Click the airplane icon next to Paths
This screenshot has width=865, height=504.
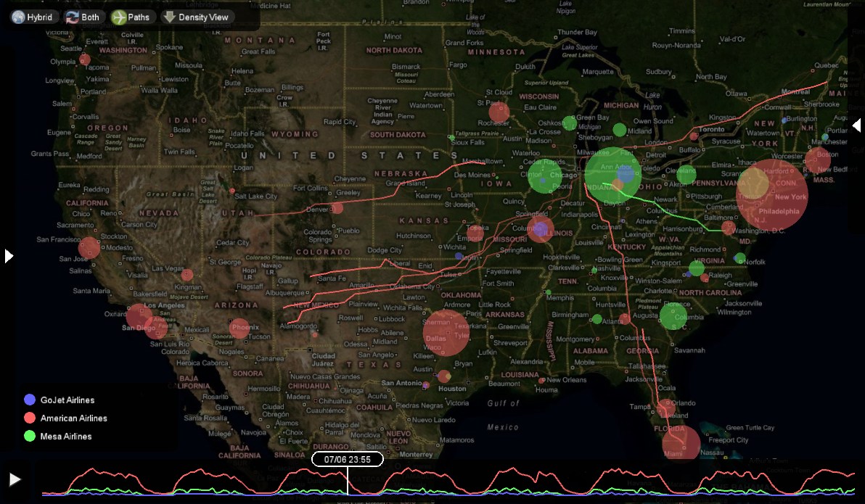tap(118, 17)
